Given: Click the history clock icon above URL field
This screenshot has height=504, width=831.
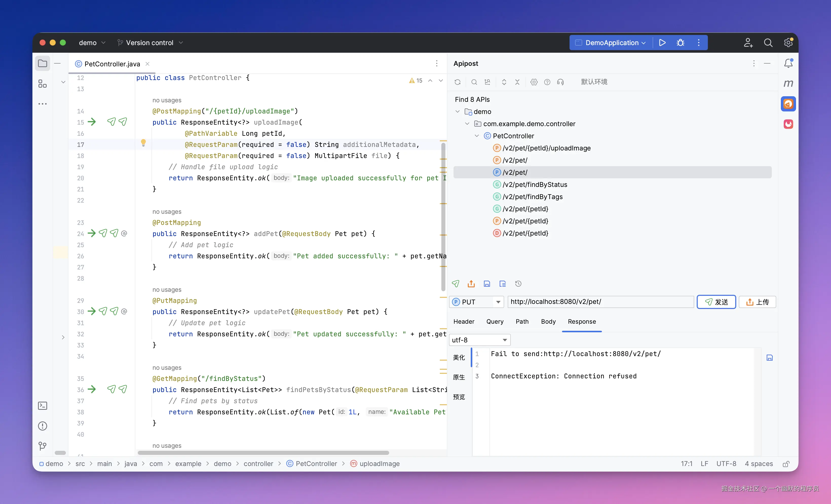Looking at the screenshot, I should tap(518, 283).
